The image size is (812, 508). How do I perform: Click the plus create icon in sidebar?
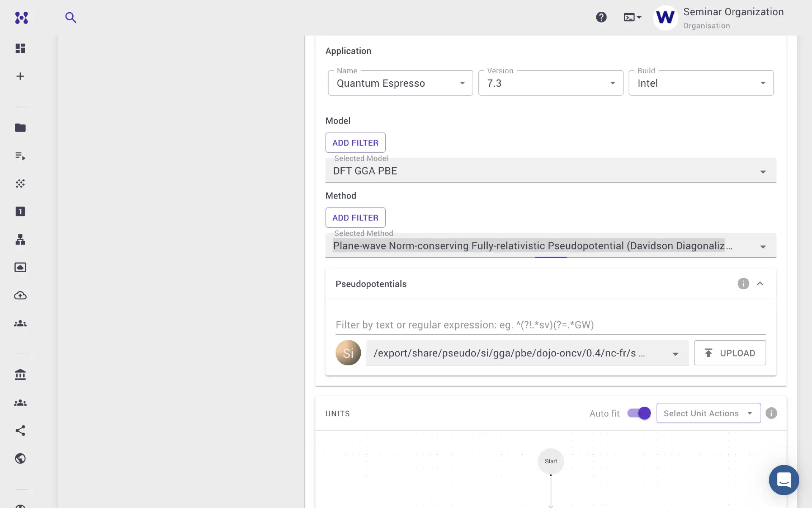pyautogui.click(x=20, y=76)
